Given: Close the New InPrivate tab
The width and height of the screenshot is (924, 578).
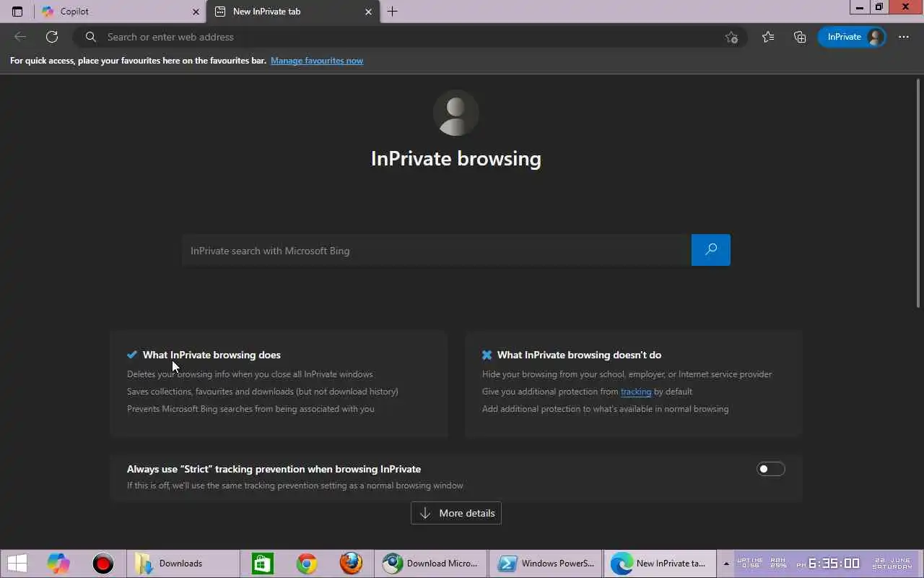Looking at the screenshot, I should click(368, 12).
